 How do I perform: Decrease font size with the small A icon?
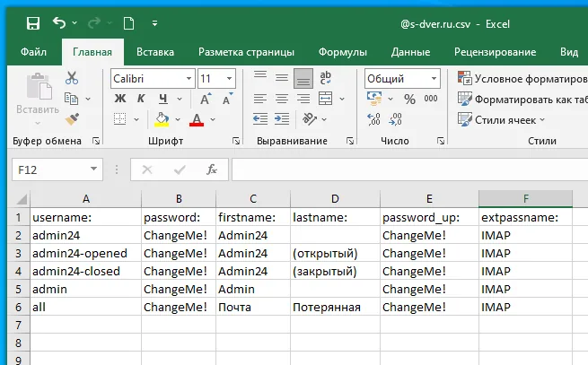[x=227, y=99]
